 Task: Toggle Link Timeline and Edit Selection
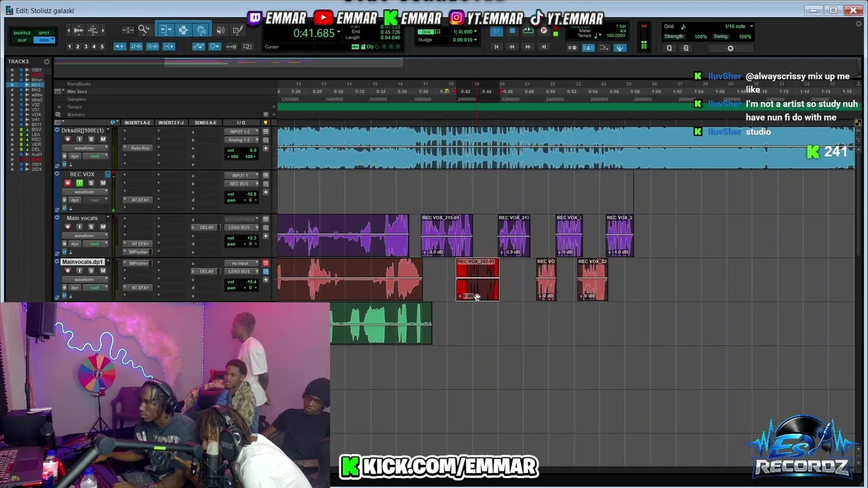(x=136, y=47)
